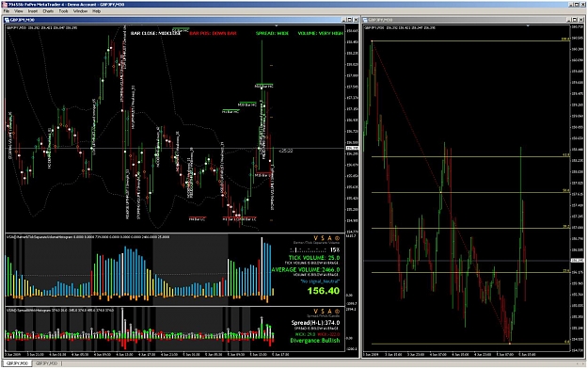588x369 pixels.
Task: Click the blue 'No signal_Neutral' text
Action: tap(320, 281)
